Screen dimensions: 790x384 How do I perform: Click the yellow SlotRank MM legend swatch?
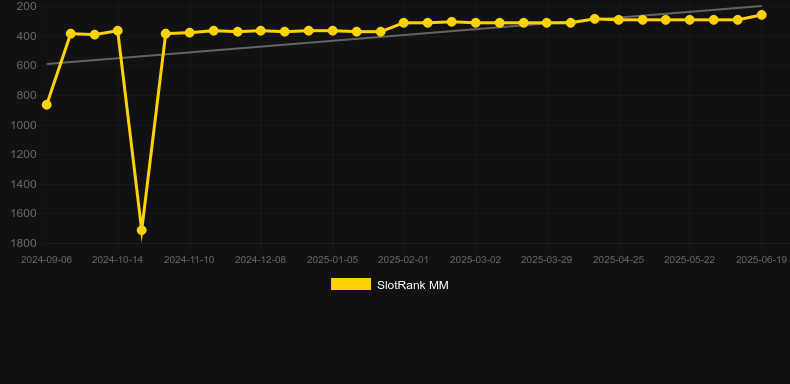click(x=351, y=284)
